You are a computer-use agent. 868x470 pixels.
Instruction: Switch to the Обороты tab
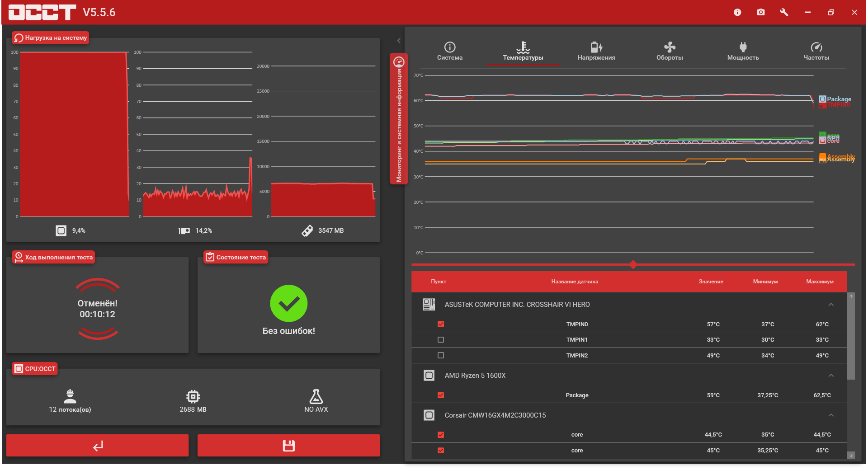click(670, 52)
